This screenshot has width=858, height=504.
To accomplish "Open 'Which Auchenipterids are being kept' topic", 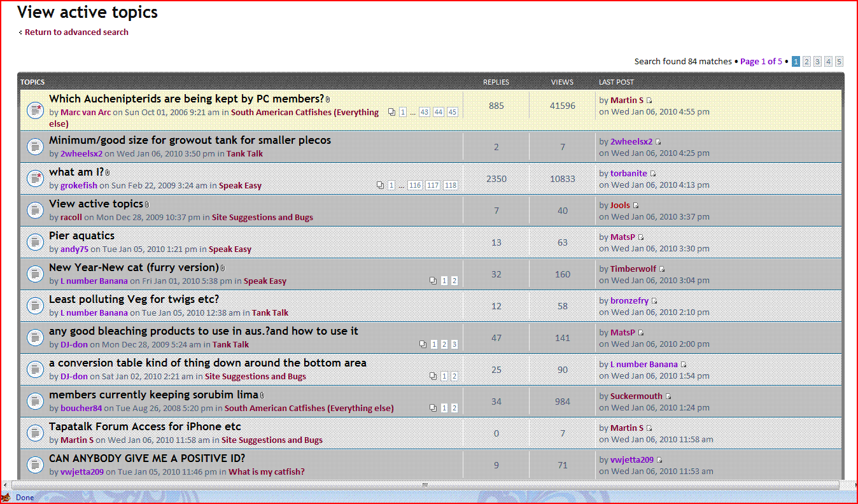I will [186, 99].
